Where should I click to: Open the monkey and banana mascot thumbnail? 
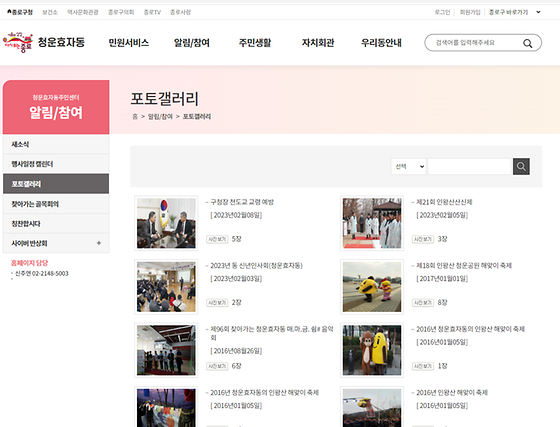click(x=372, y=350)
